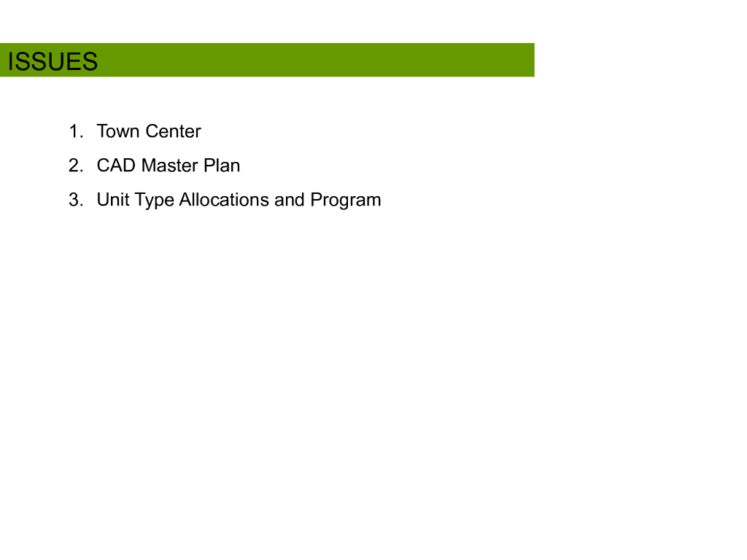Place cursor right after CAD Master Plan
This screenshot has width=747, height=560.
[x=241, y=166]
